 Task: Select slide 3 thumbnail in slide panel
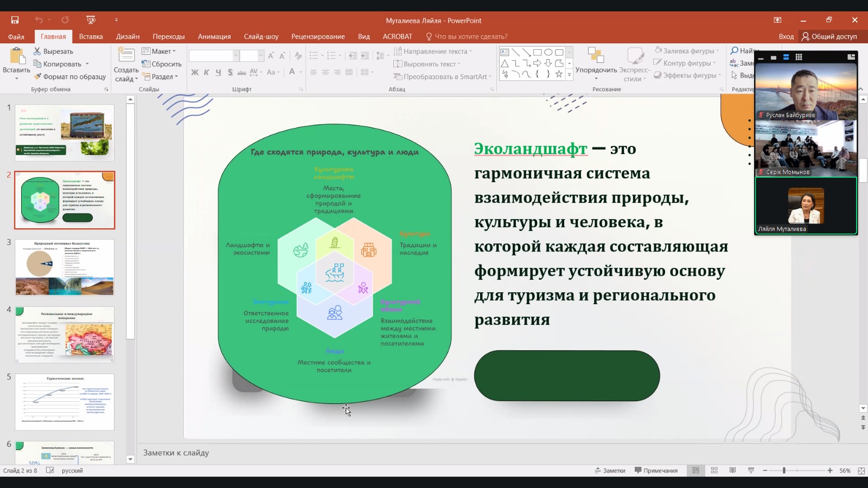tap(65, 267)
